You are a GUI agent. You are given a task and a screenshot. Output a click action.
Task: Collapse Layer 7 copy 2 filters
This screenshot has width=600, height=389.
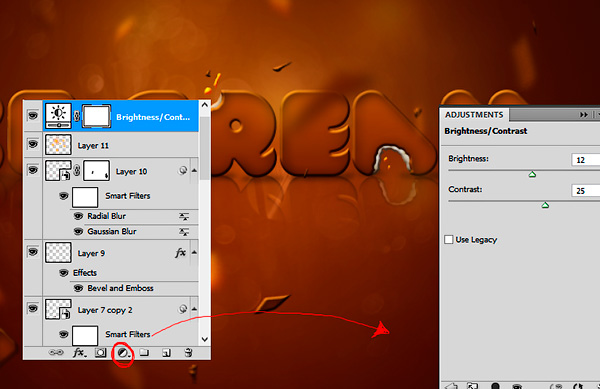194,309
